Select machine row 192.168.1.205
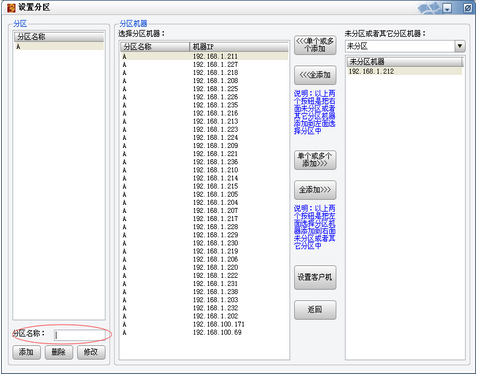The image size is (478, 376). (x=204, y=194)
